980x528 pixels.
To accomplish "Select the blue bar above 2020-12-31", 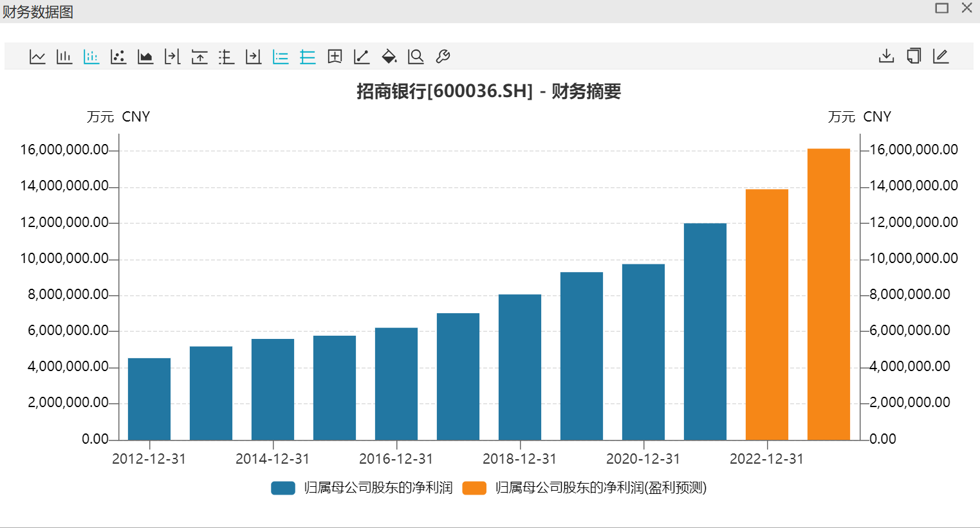I will click(643, 352).
